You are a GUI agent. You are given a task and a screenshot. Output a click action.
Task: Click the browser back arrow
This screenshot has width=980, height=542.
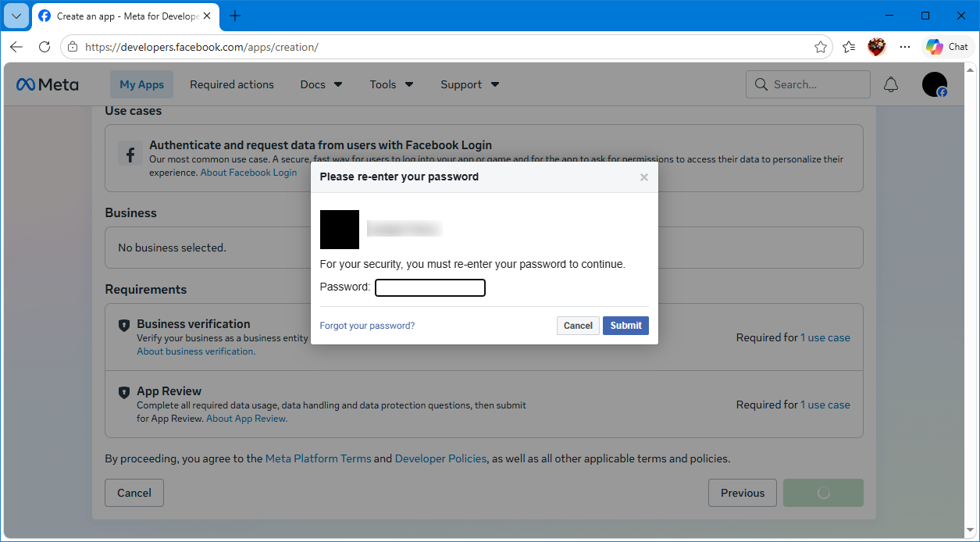point(16,47)
